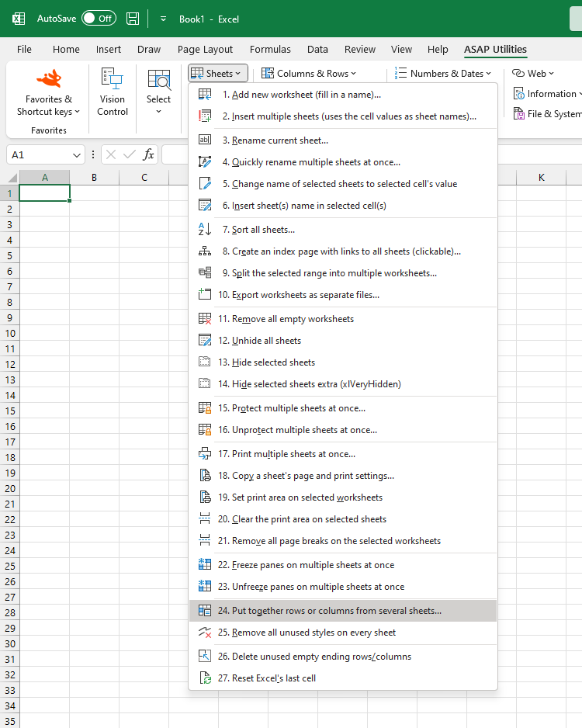Viewport: 582px width, 728px height.
Task: Choose Hide selected sheets menu item
Action: (x=343, y=362)
